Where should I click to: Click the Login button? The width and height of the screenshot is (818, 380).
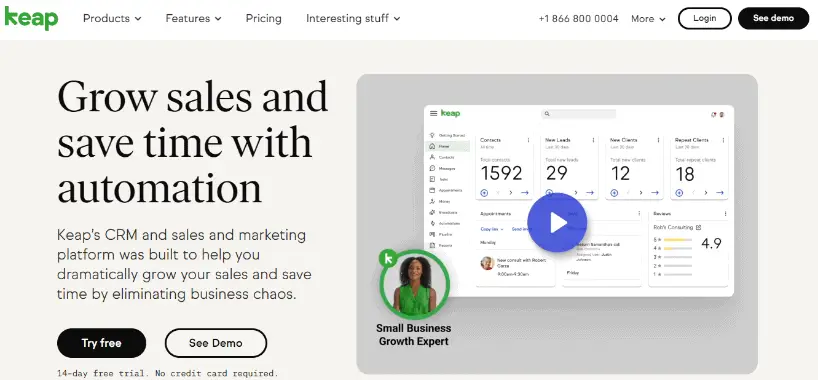(705, 18)
